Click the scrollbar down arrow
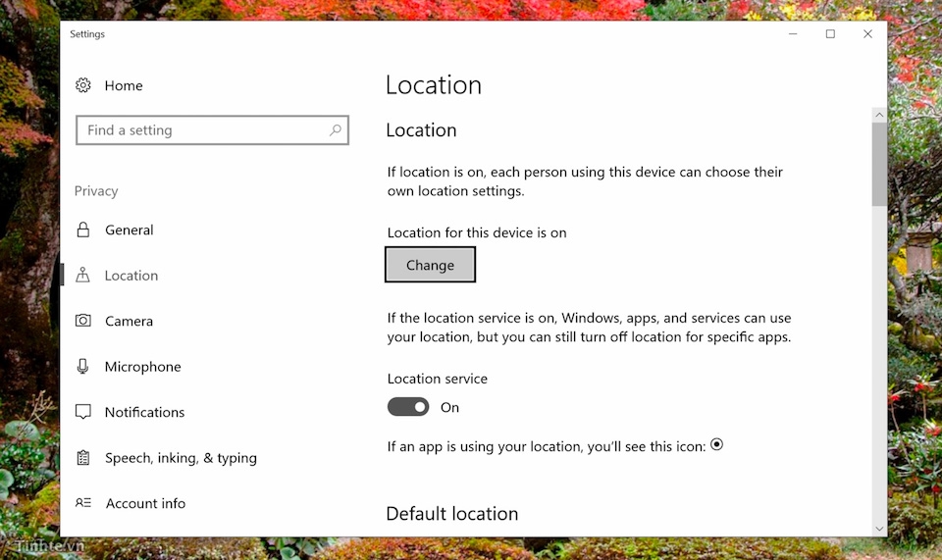Viewport: 942px width, 560px height. coord(879,529)
